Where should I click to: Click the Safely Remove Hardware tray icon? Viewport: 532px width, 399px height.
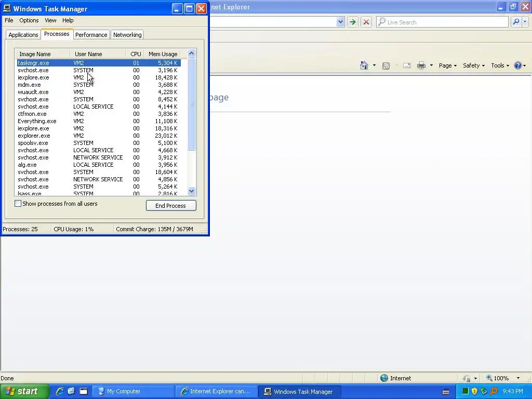point(484,391)
